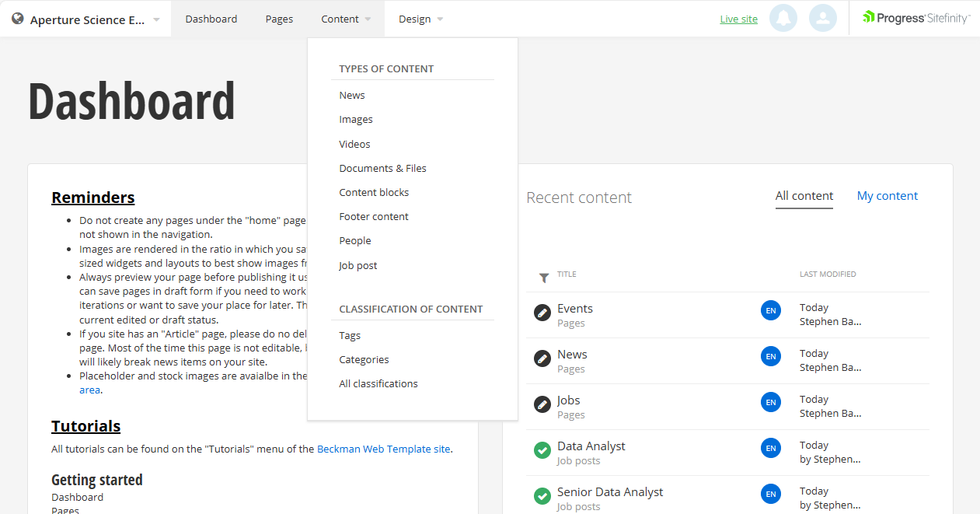The image size is (980, 514).
Task: Select Categories under Classification of Content
Action: click(364, 359)
